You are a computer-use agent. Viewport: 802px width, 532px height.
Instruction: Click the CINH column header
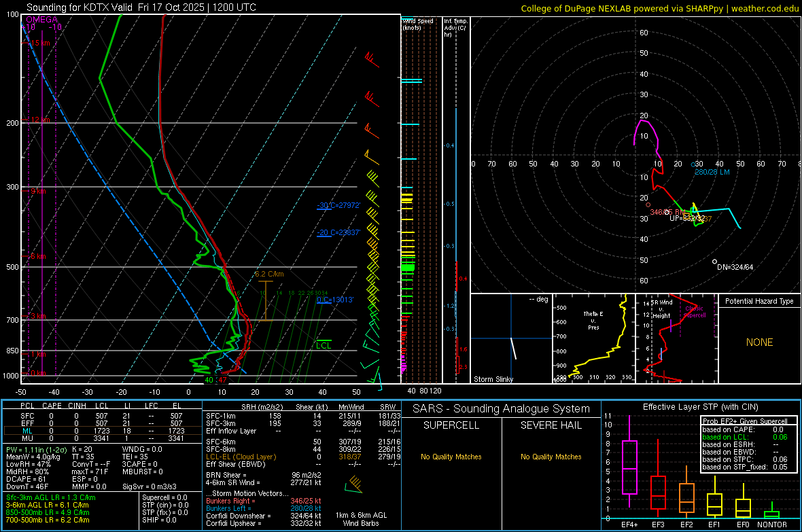[77, 406]
